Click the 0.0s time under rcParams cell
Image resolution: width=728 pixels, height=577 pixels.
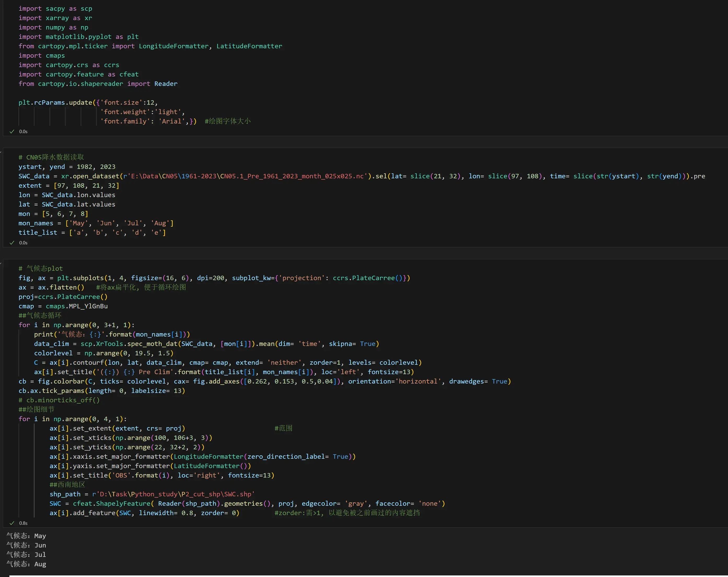(x=23, y=132)
